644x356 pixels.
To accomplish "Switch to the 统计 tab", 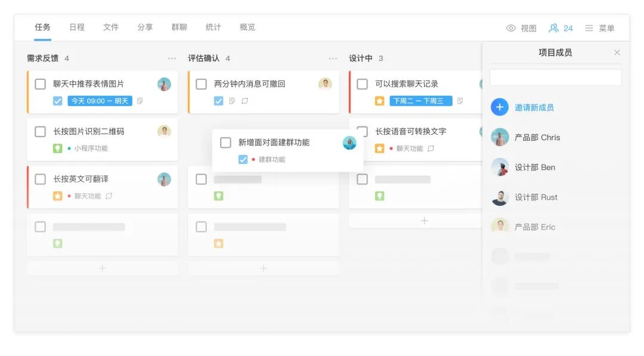I will click(213, 27).
